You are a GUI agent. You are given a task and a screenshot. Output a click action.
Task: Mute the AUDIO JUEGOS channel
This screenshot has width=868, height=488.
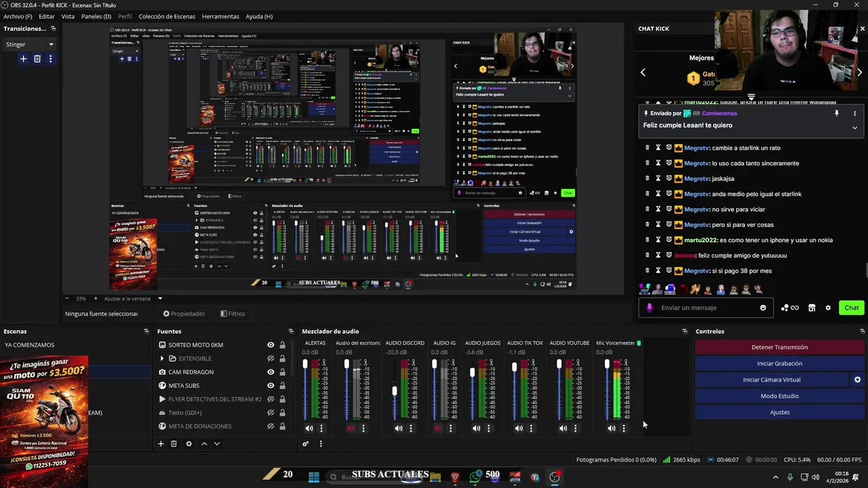[x=476, y=428]
